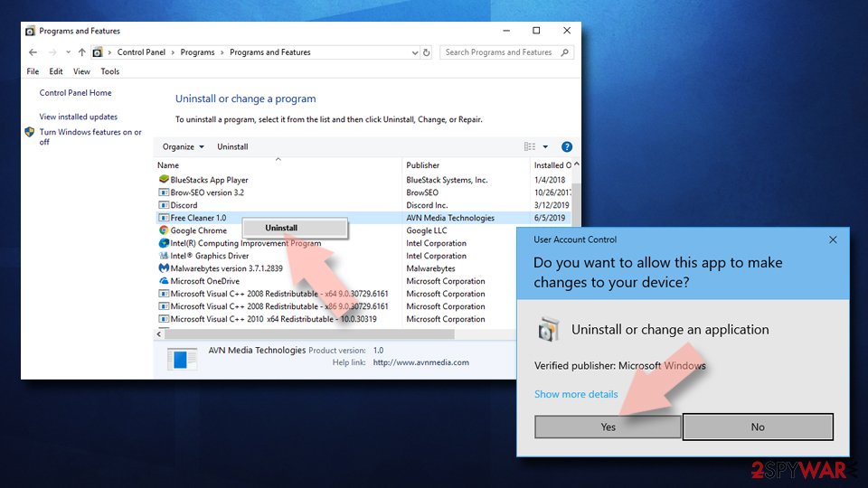Select the Microsoft OneDrive icon

click(x=164, y=281)
